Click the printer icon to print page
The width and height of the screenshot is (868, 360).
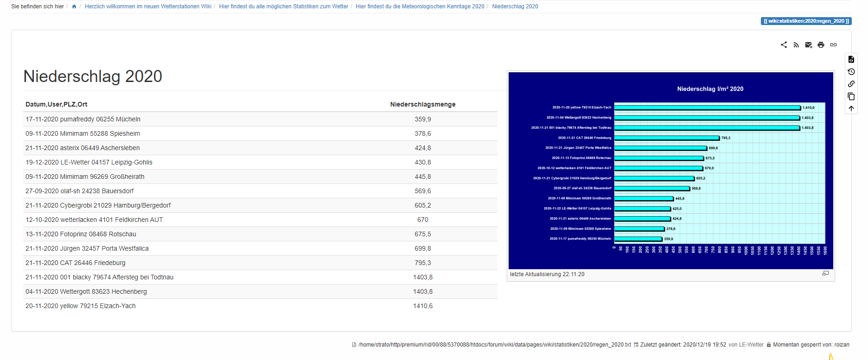pos(821,45)
